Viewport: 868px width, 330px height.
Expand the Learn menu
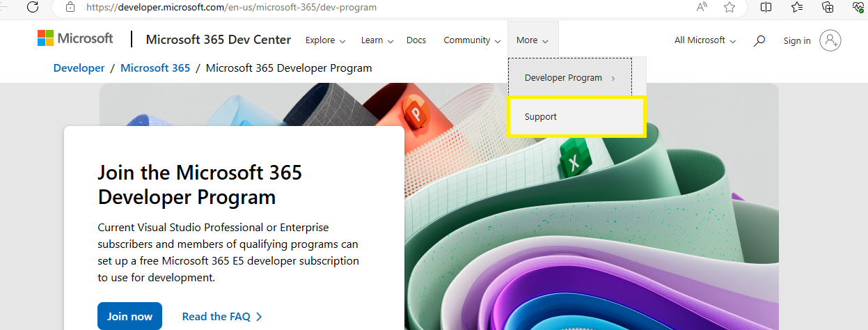(377, 40)
